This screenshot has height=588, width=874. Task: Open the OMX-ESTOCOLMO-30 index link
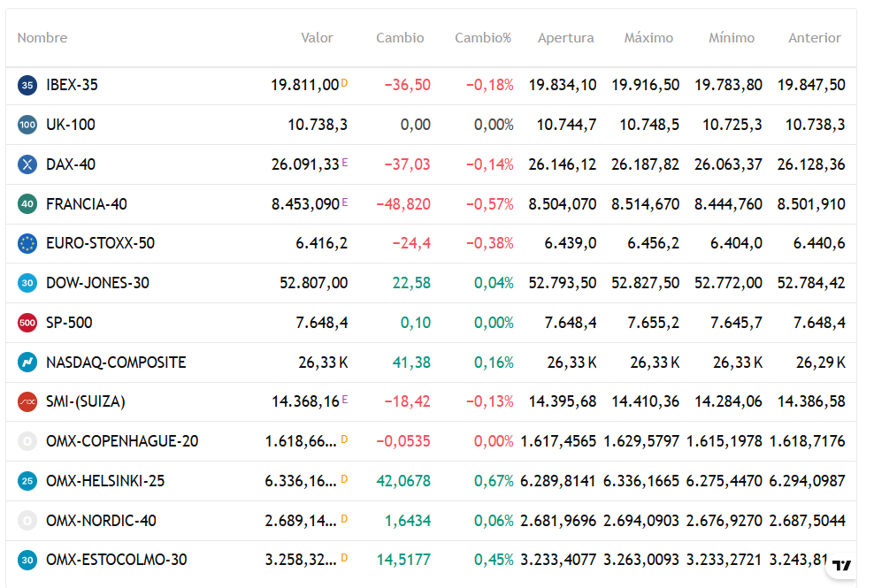click(x=117, y=560)
